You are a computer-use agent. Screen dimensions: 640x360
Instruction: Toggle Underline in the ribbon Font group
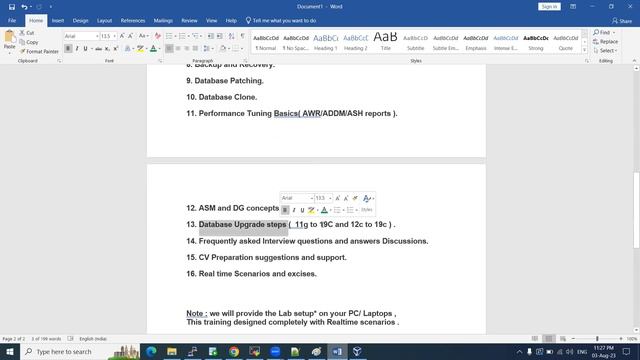(85, 49)
